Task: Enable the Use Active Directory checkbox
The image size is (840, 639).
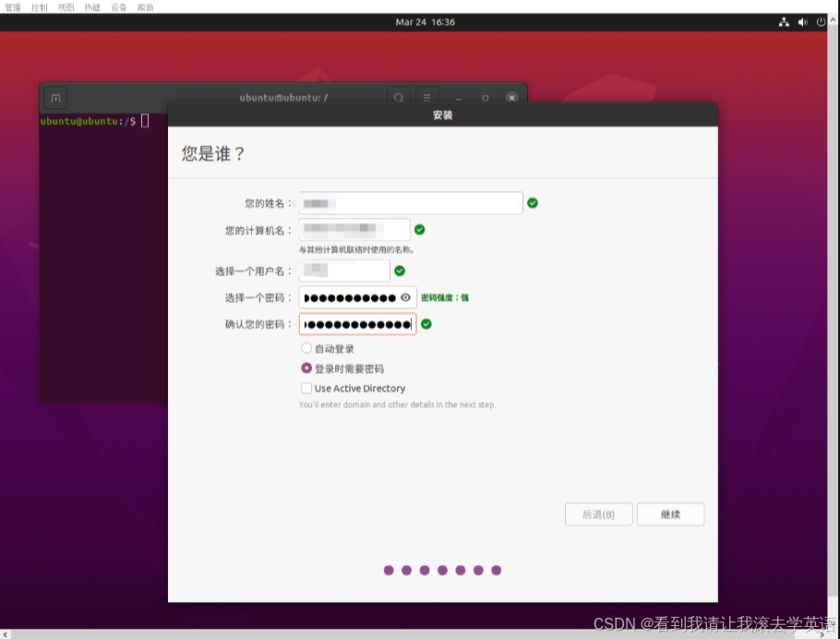Action: click(306, 388)
